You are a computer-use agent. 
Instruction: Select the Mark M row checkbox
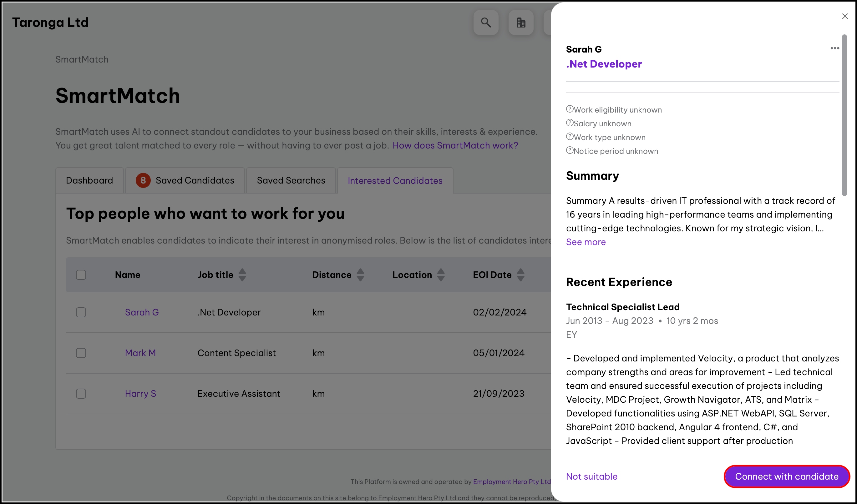pyautogui.click(x=81, y=353)
